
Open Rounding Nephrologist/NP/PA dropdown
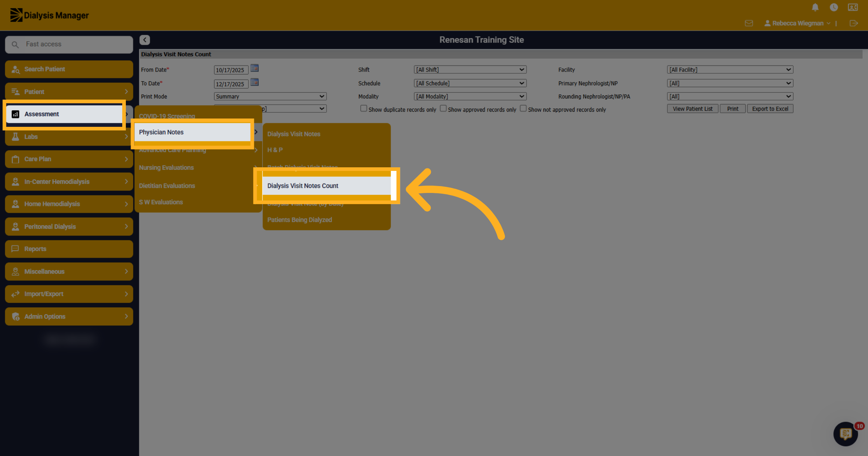pyautogui.click(x=730, y=96)
